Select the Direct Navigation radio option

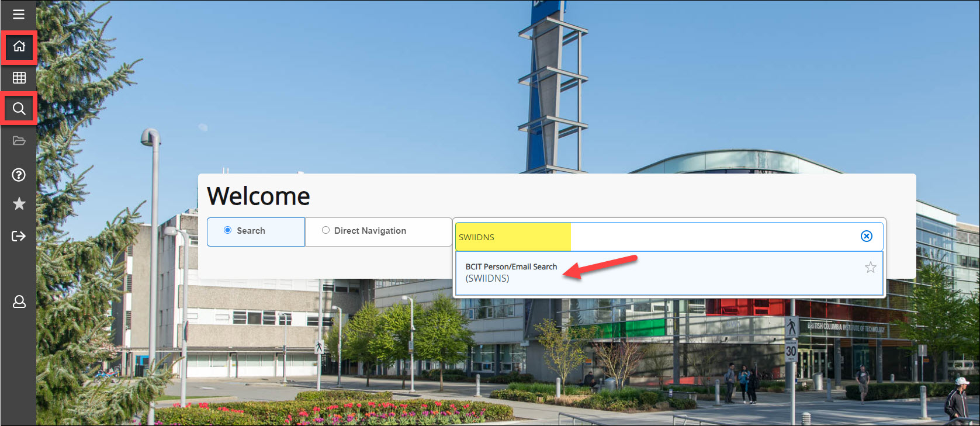(325, 230)
